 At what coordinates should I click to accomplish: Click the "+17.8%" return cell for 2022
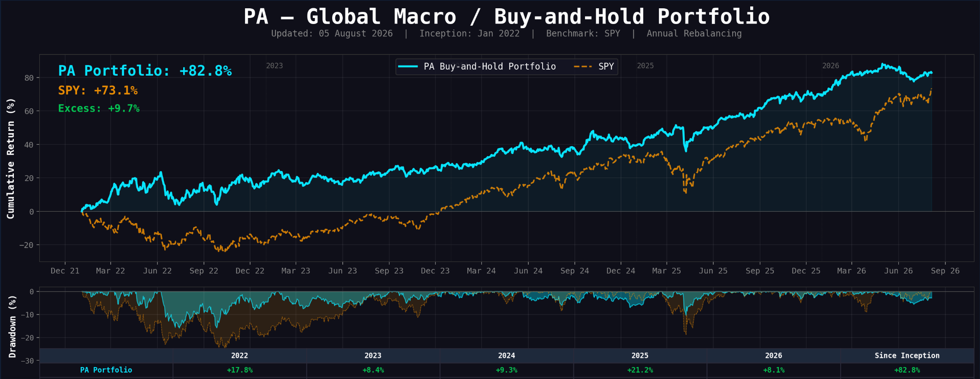239,370
